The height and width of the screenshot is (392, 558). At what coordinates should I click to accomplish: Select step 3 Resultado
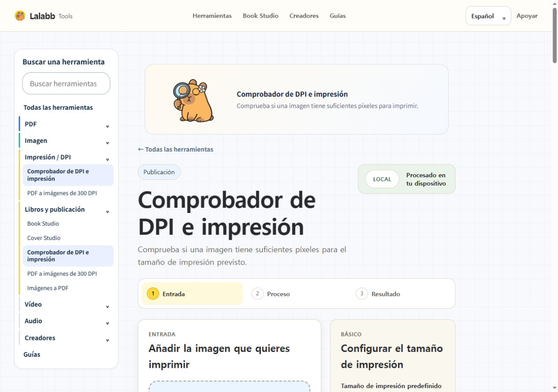click(378, 294)
